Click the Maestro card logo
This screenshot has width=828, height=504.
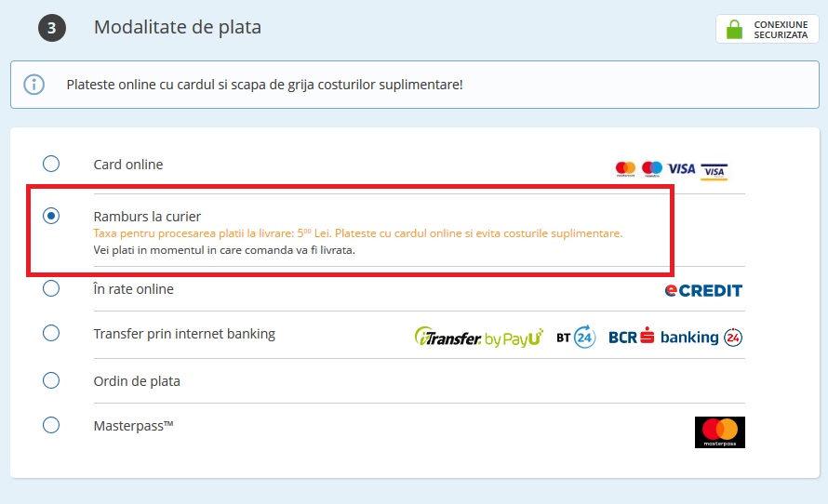pyautogui.click(x=652, y=169)
